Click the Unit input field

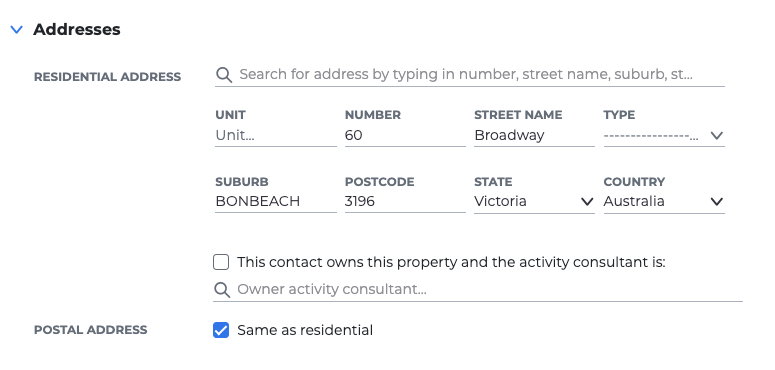tap(276, 135)
